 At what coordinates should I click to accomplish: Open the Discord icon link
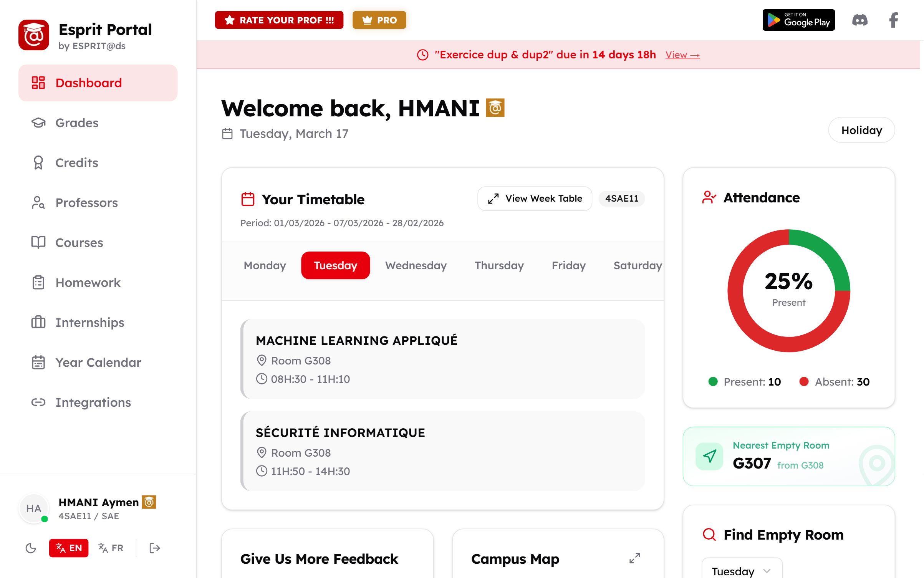tap(859, 20)
